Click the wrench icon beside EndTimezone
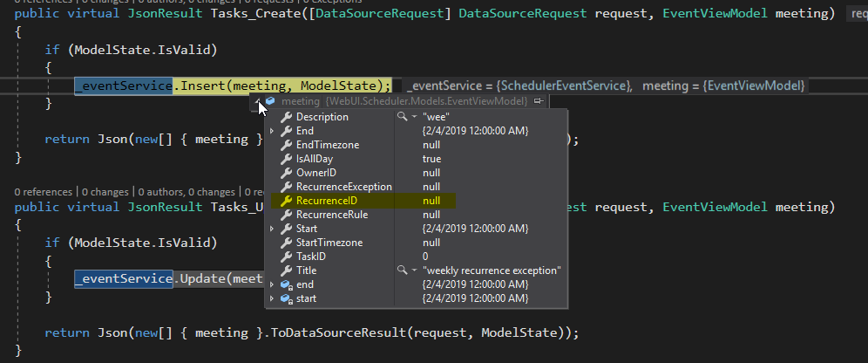The image size is (868, 363). click(286, 145)
